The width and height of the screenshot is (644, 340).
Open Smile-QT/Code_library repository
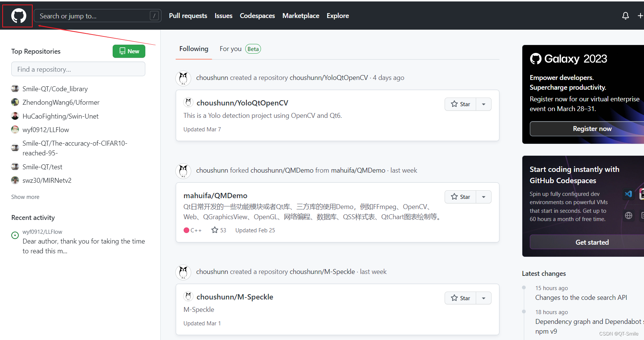(x=55, y=89)
